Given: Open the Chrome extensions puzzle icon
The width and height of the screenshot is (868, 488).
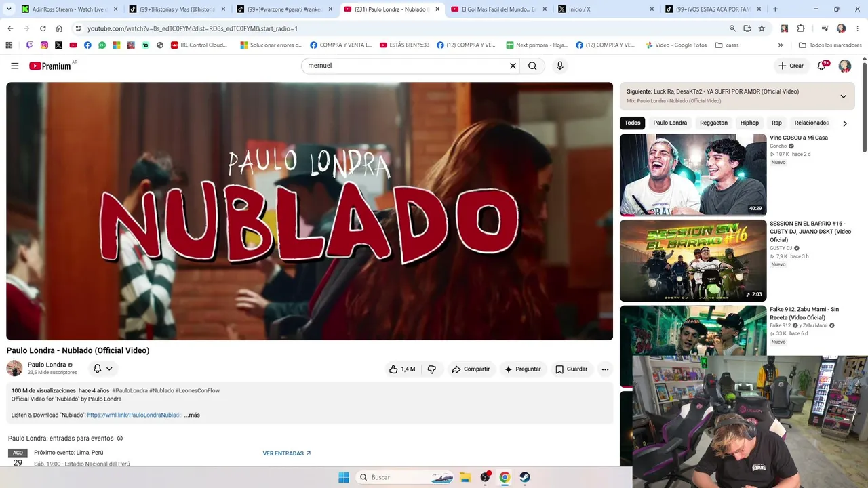Looking at the screenshot, I should coord(801,28).
